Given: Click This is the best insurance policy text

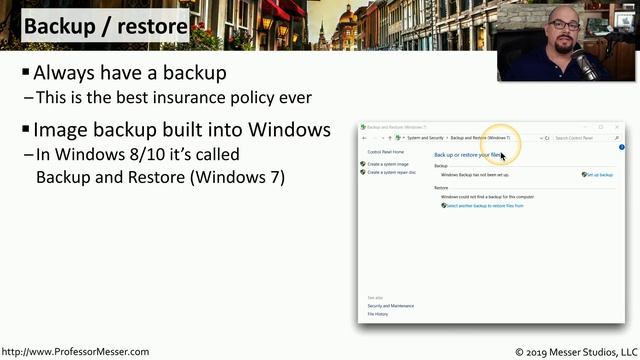Looking at the screenshot, I should (174, 98).
